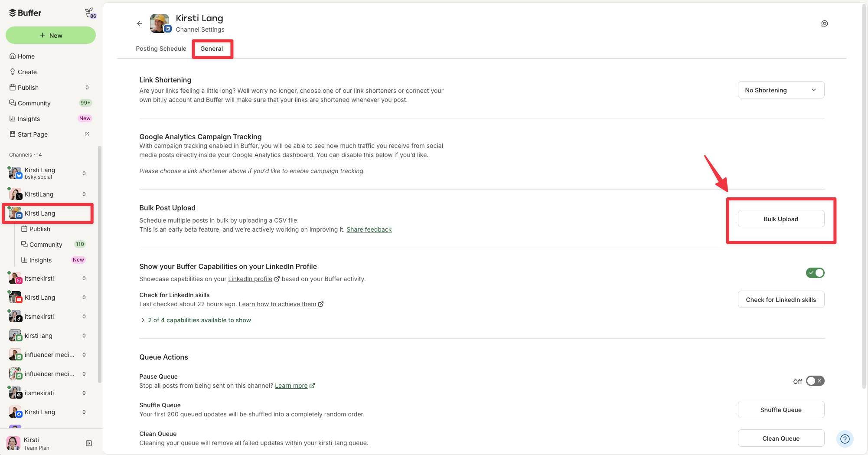
Task: Open the help question mark icon
Action: click(x=845, y=439)
